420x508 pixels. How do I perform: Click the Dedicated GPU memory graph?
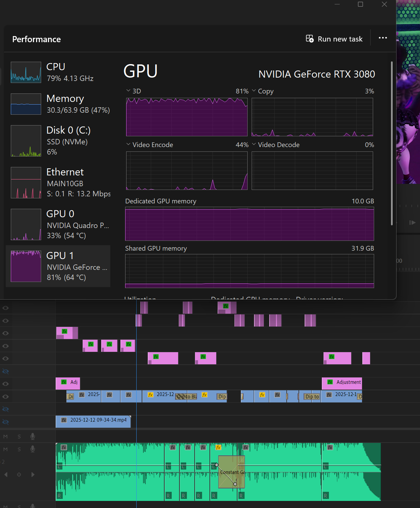tap(250, 224)
